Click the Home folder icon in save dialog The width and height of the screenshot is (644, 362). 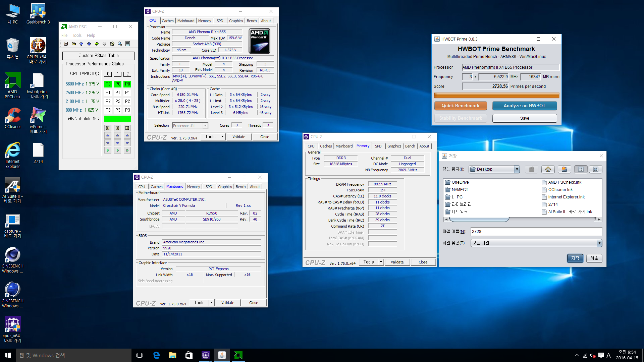tap(548, 169)
